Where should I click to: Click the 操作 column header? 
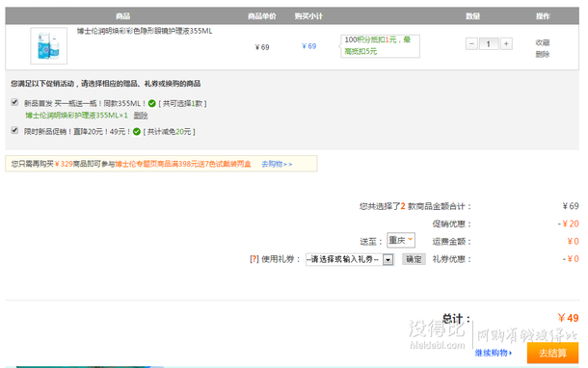543,16
